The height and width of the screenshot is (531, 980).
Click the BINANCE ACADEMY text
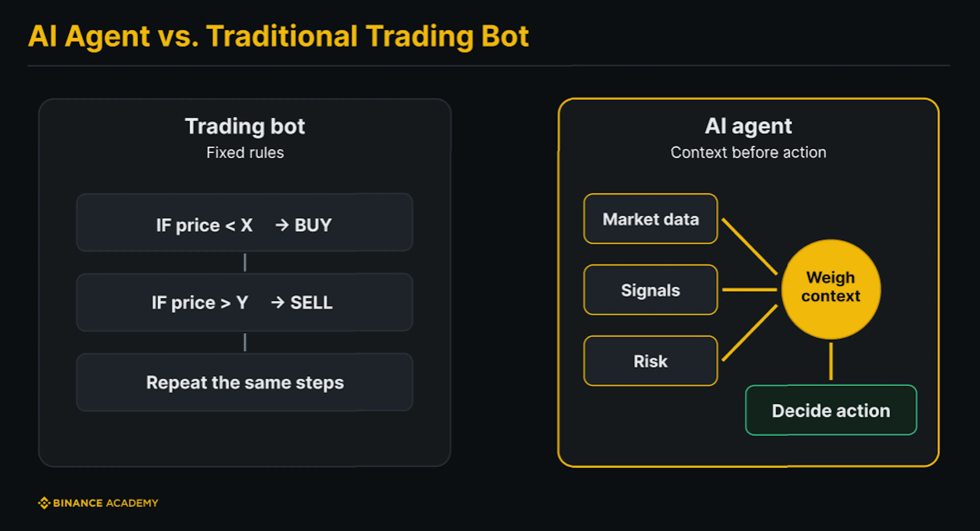tap(106, 503)
